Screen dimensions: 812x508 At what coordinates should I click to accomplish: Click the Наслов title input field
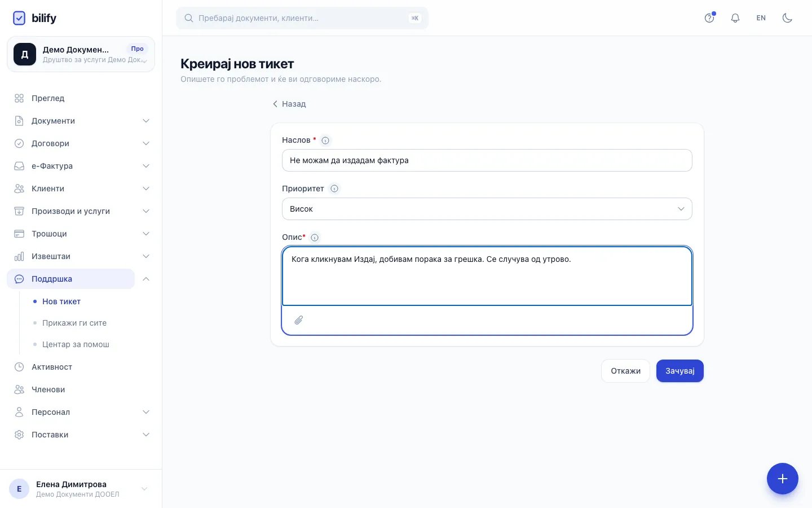click(x=487, y=160)
